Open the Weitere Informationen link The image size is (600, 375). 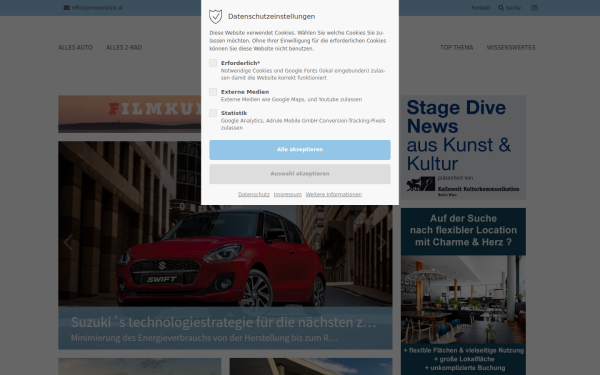point(334,194)
